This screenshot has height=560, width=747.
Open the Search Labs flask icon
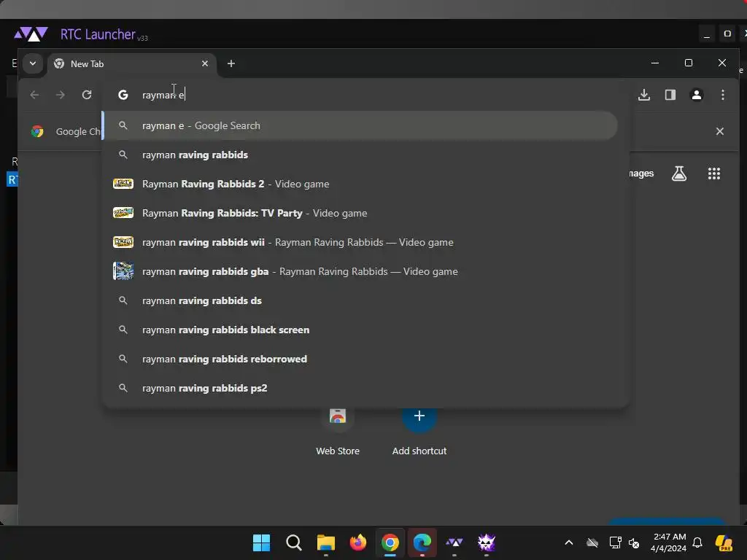pos(679,174)
